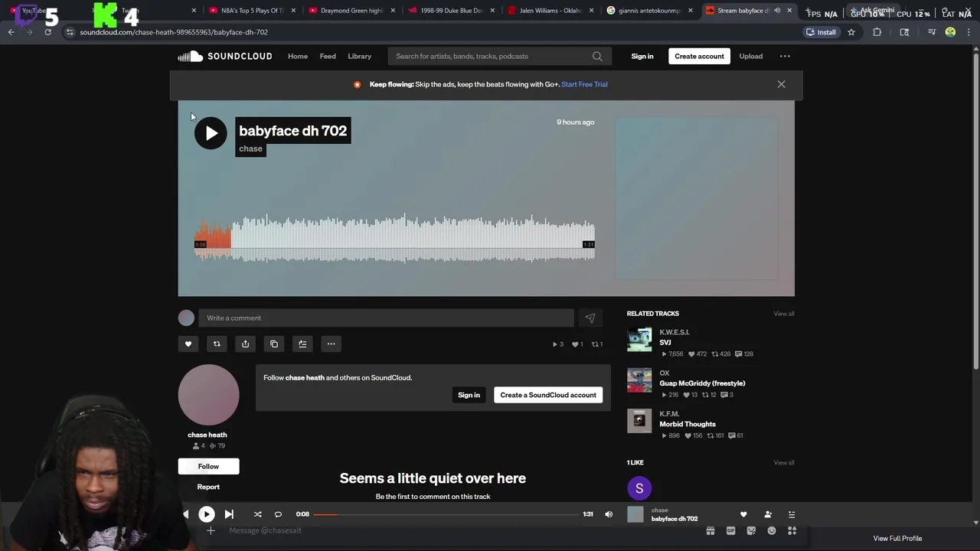View all related tracks

(x=783, y=314)
